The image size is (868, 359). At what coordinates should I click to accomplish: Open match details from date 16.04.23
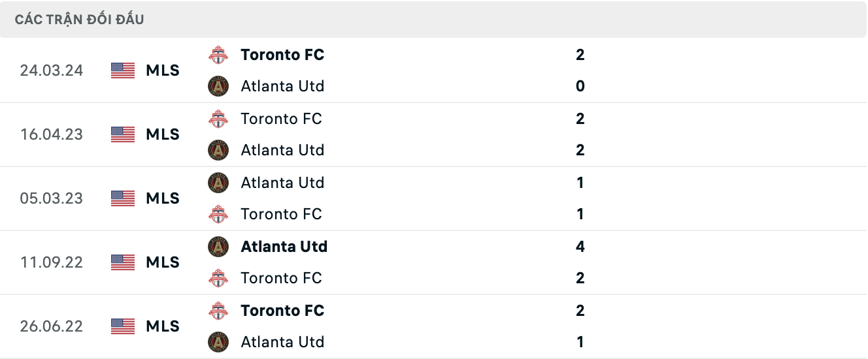coord(52,134)
